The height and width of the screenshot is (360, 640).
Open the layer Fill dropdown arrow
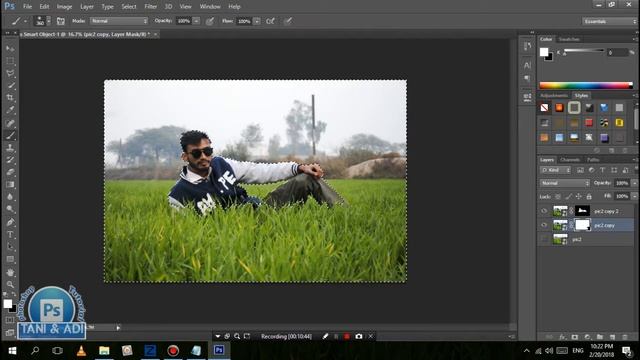(634, 196)
